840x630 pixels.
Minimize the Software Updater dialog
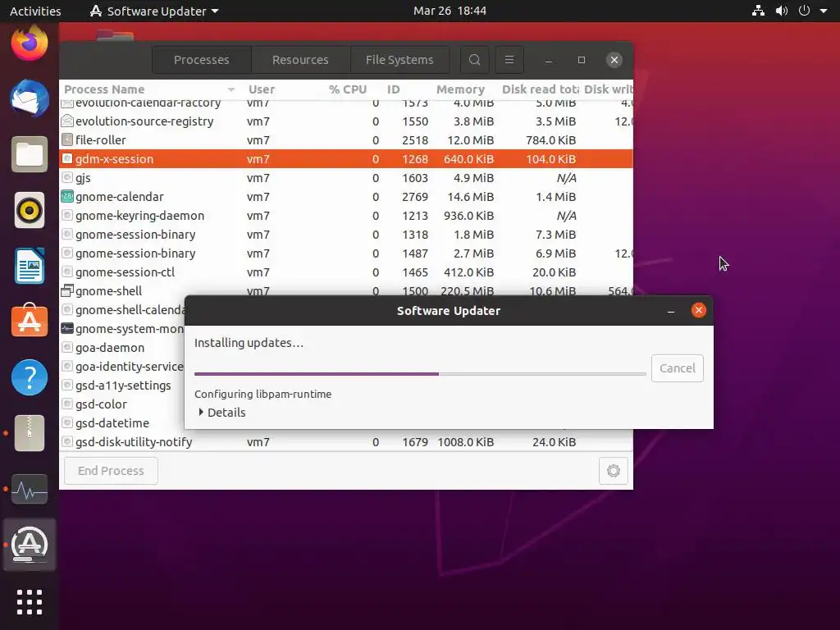[x=671, y=311]
